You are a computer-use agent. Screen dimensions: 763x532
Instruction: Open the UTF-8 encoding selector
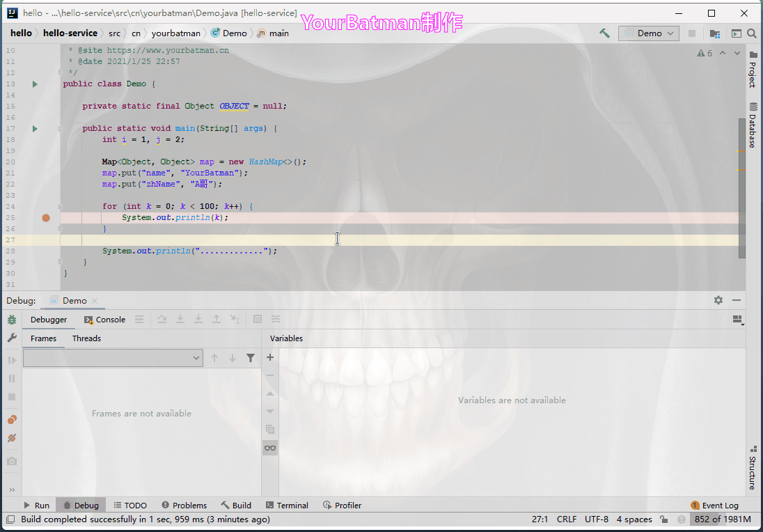597,519
